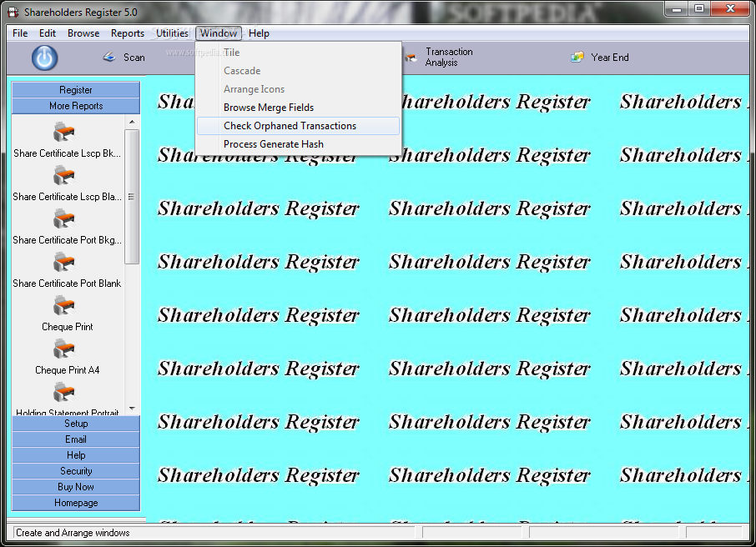
Task: Open the File menu
Action: (20, 33)
